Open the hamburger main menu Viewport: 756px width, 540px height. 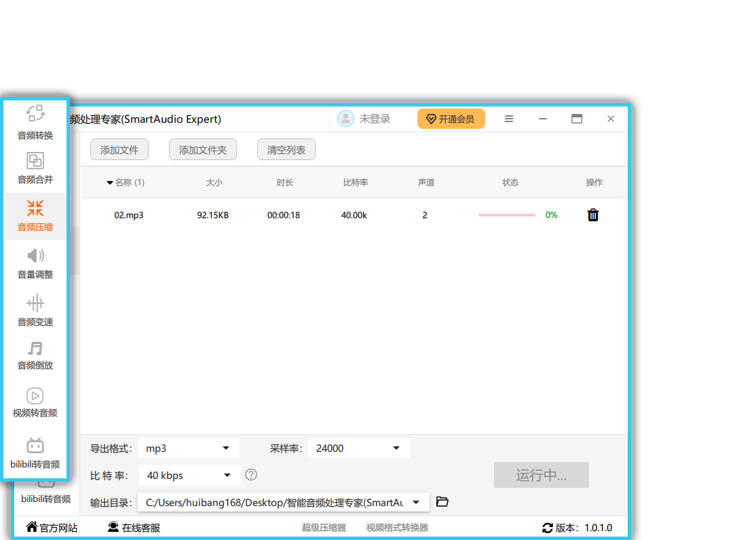point(509,119)
